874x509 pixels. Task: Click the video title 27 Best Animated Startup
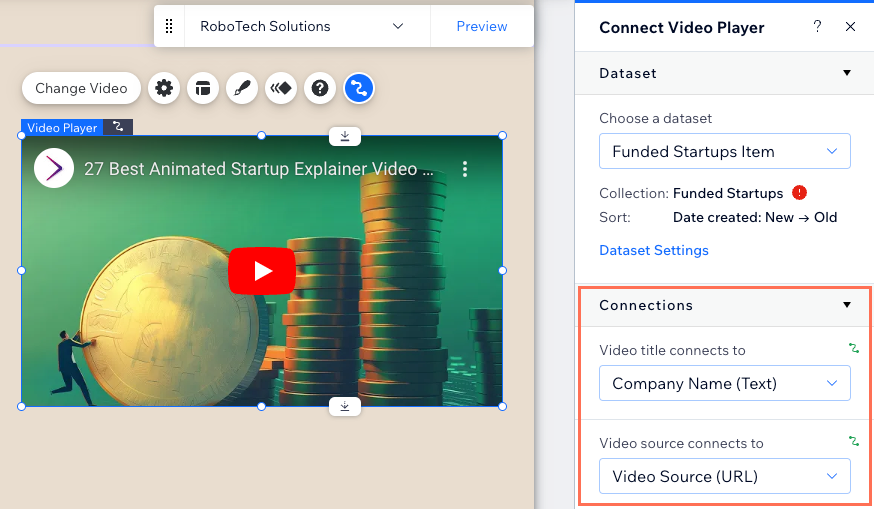pos(259,169)
